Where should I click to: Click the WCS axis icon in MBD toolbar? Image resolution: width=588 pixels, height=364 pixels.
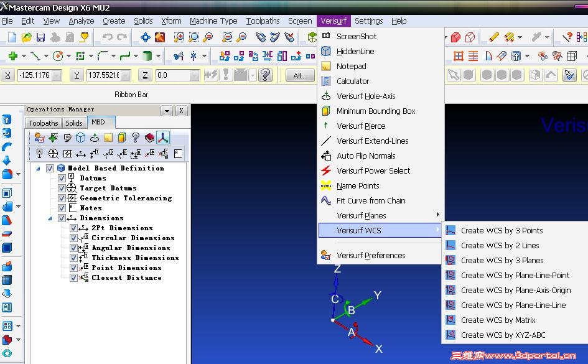tap(163, 138)
